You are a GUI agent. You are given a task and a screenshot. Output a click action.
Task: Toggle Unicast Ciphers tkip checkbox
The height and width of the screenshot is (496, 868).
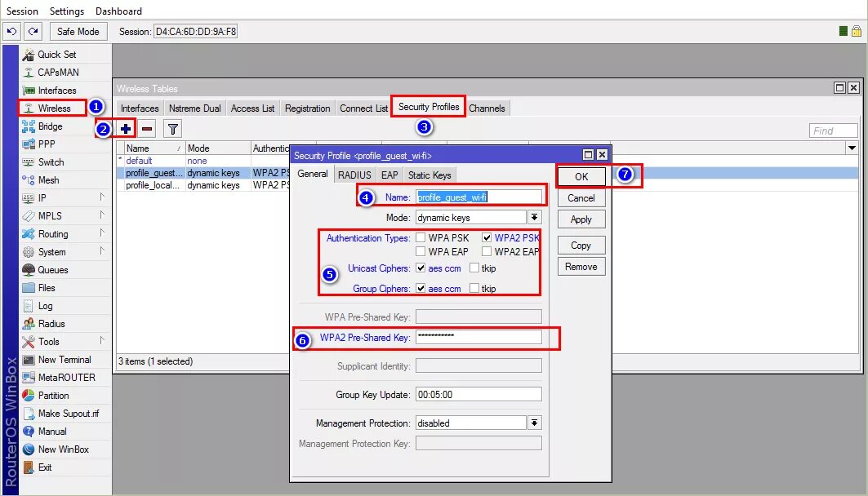click(474, 268)
